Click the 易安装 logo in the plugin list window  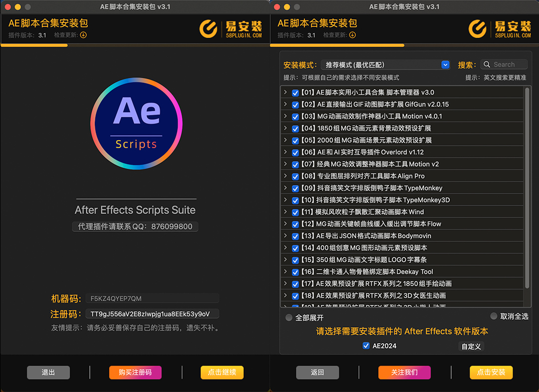point(500,29)
